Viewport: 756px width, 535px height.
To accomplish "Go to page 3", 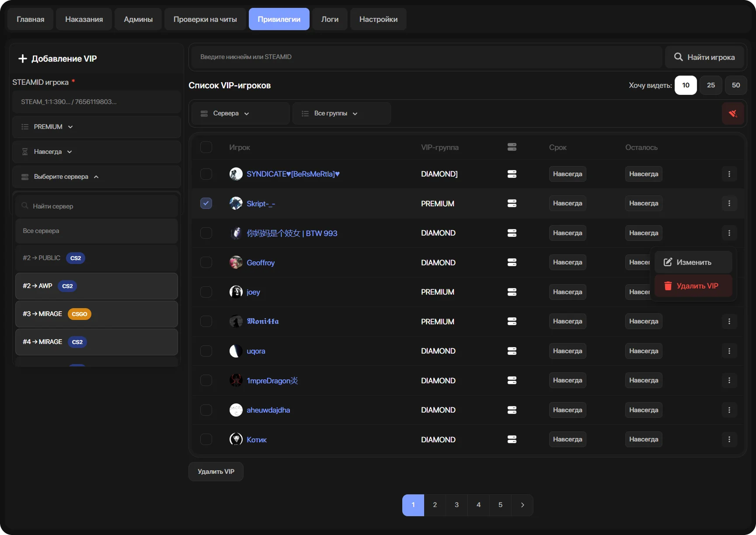I will pyautogui.click(x=456, y=505).
